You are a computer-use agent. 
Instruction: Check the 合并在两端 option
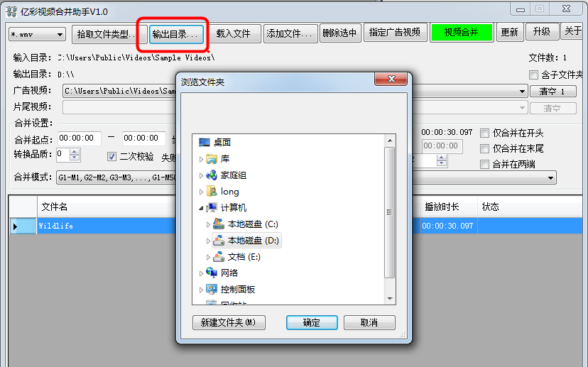coord(484,164)
